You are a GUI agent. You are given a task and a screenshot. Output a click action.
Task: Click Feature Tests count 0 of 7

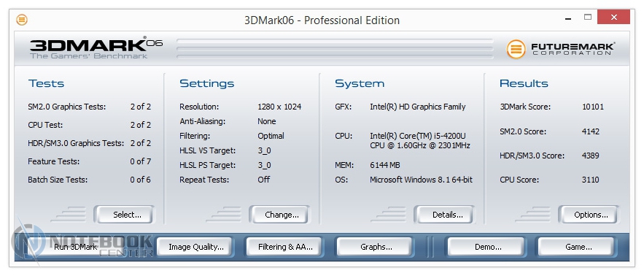141,161
